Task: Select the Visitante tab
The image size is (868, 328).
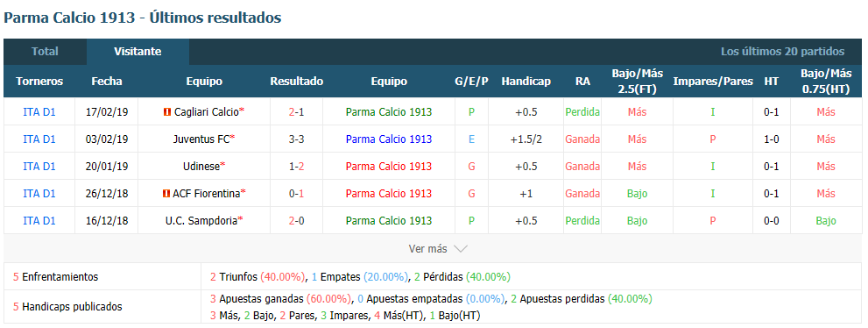Action: point(138,52)
